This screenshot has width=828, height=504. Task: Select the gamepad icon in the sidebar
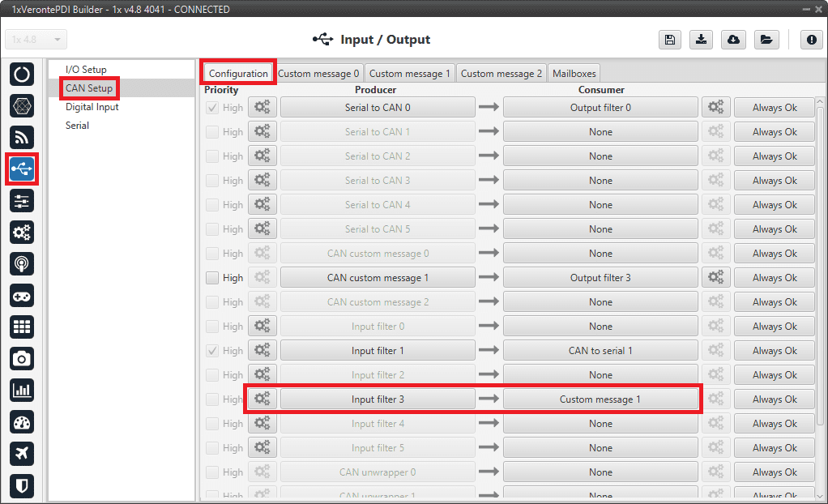click(22, 295)
